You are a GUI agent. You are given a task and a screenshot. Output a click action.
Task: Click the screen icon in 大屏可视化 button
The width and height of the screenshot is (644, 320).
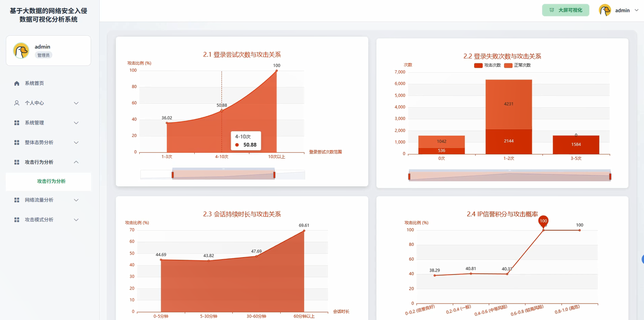click(x=551, y=10)
